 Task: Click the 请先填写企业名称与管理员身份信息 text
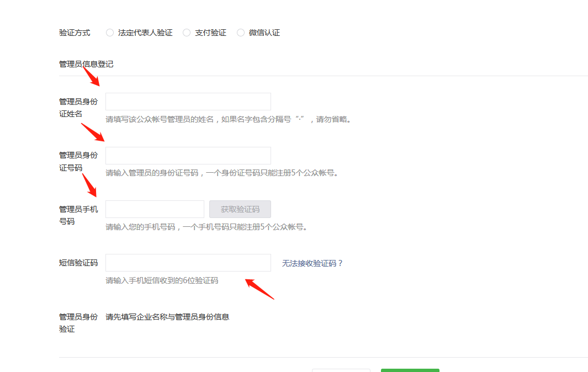point(168,317)
